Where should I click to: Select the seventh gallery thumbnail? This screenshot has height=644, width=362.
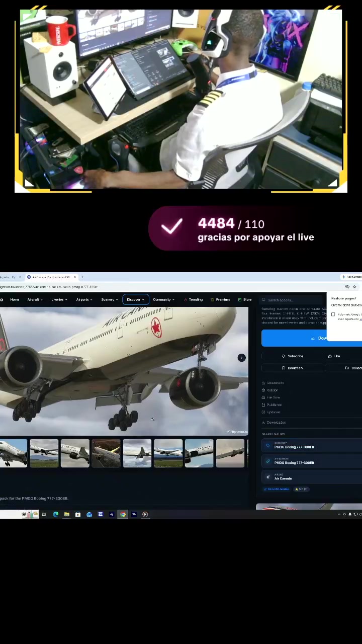click(199, 453)
